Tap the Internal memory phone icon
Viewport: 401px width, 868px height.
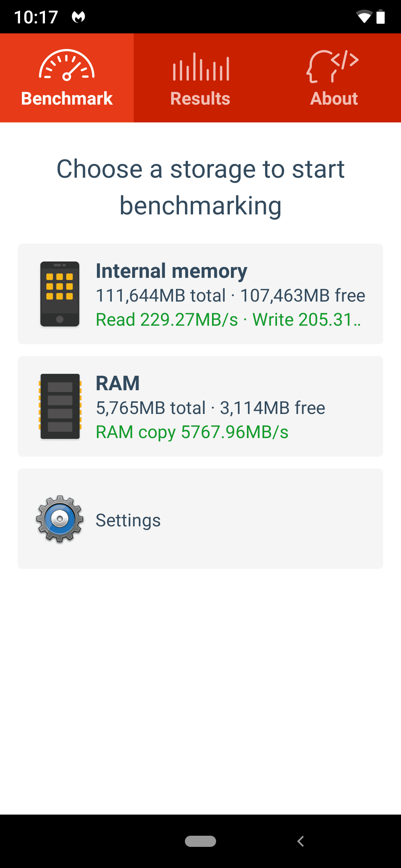point(60,294)
